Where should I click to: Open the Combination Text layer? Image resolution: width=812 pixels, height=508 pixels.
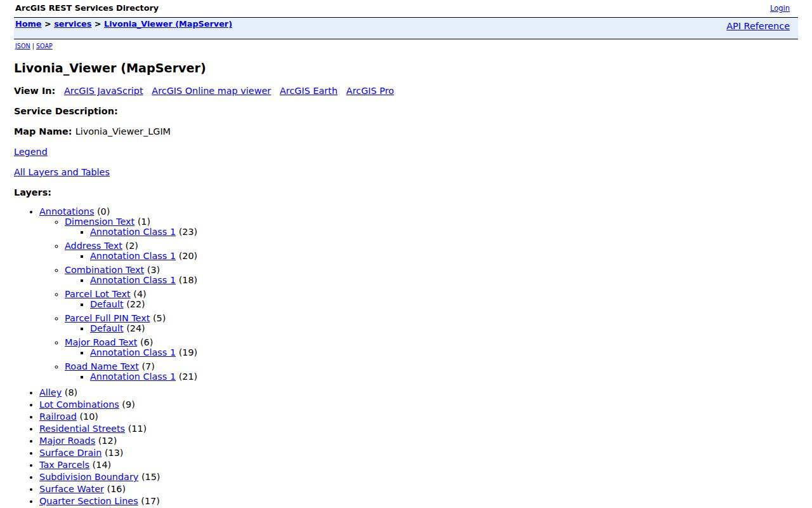(105, 270)
